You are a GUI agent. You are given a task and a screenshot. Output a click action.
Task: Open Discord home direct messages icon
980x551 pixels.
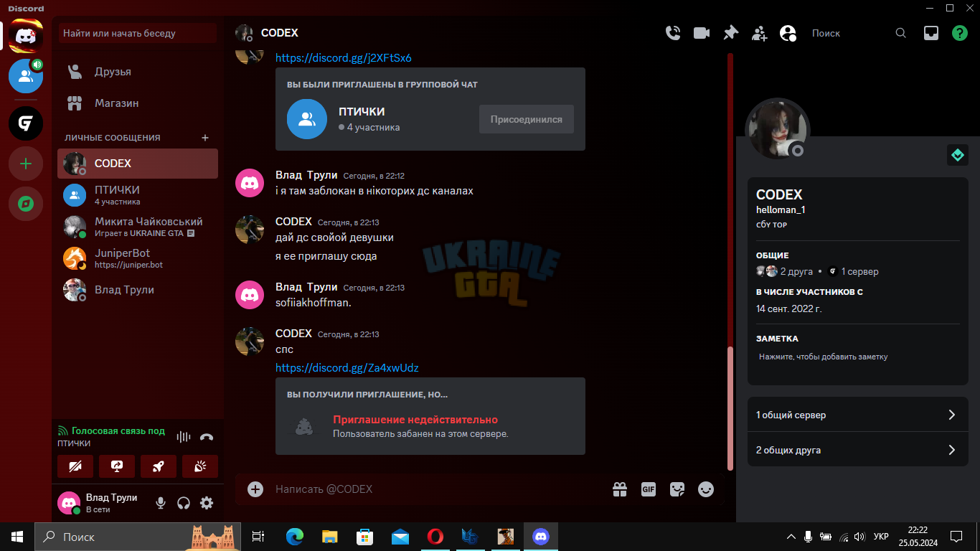[26, 35]
